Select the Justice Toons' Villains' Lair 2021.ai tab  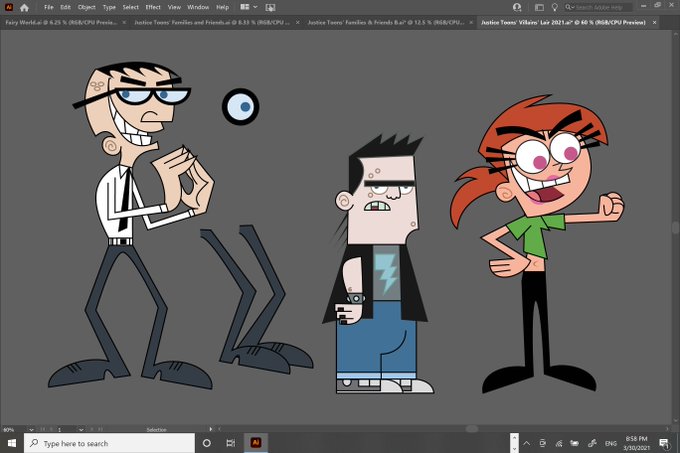point(563,23)
